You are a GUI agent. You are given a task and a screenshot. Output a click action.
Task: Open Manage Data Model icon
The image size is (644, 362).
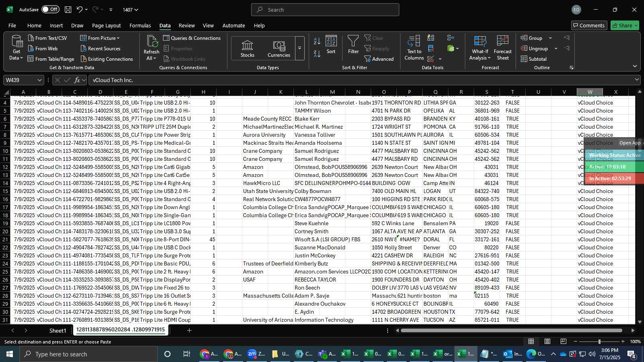[x=451, y=48]
